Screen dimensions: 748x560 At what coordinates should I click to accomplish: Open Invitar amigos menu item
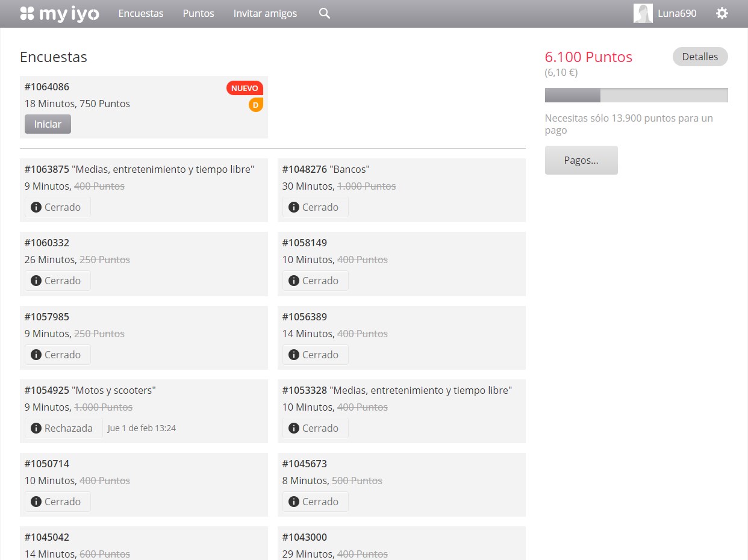point(265,13)
